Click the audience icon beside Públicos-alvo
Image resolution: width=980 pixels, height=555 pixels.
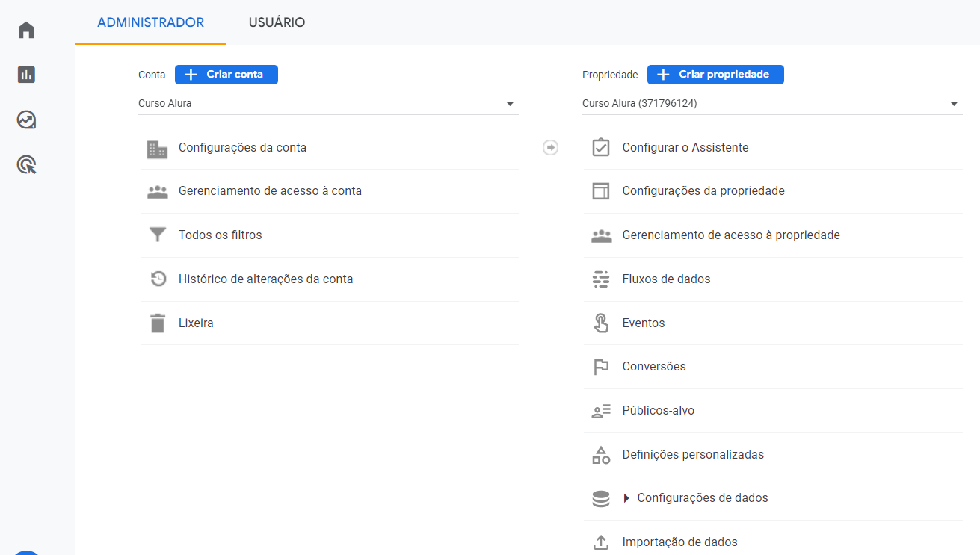601,411
